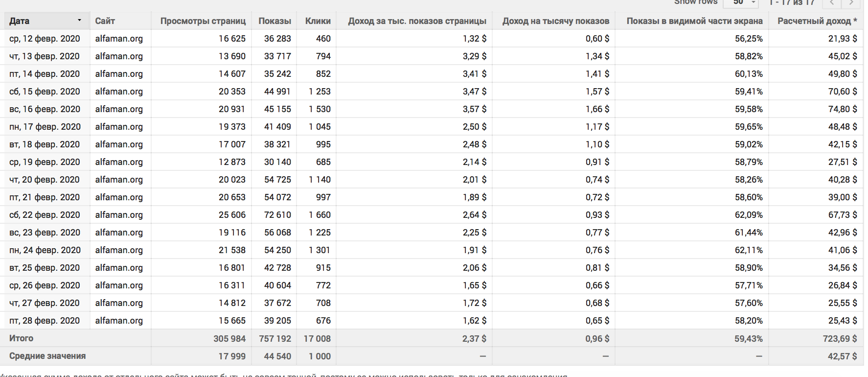Sort by the Расчетный доход column header
Viewport: 868px width, 377px height.
click(x=817, y=21)
